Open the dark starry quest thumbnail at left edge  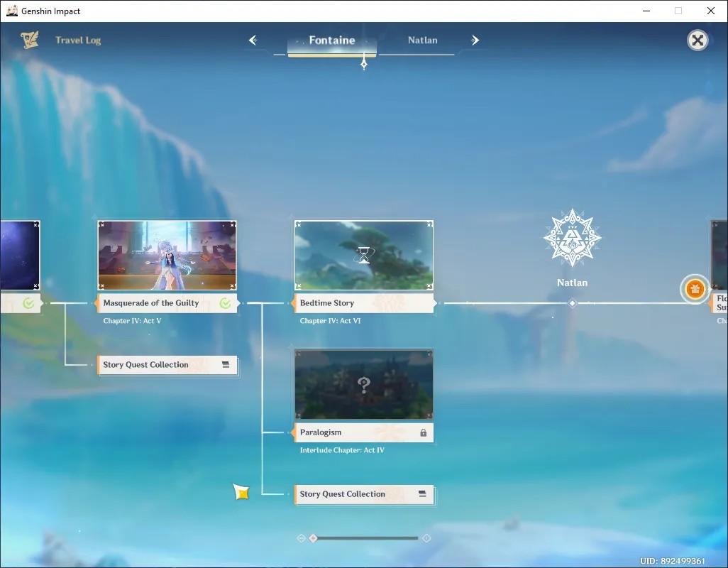[x=20, y=256]
